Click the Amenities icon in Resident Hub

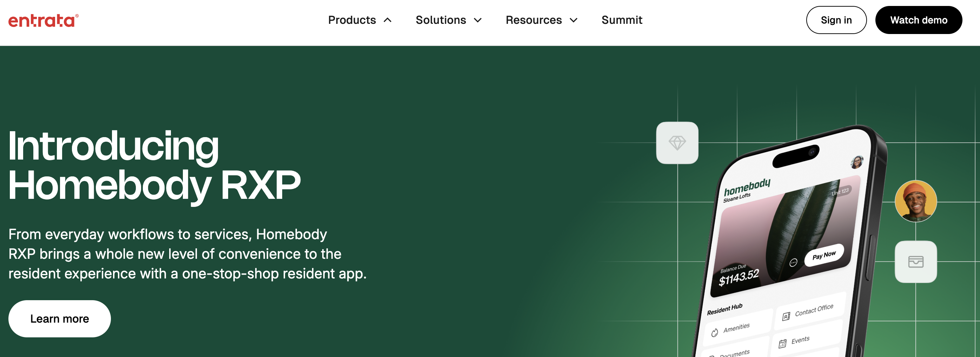(x=715, y=333)
